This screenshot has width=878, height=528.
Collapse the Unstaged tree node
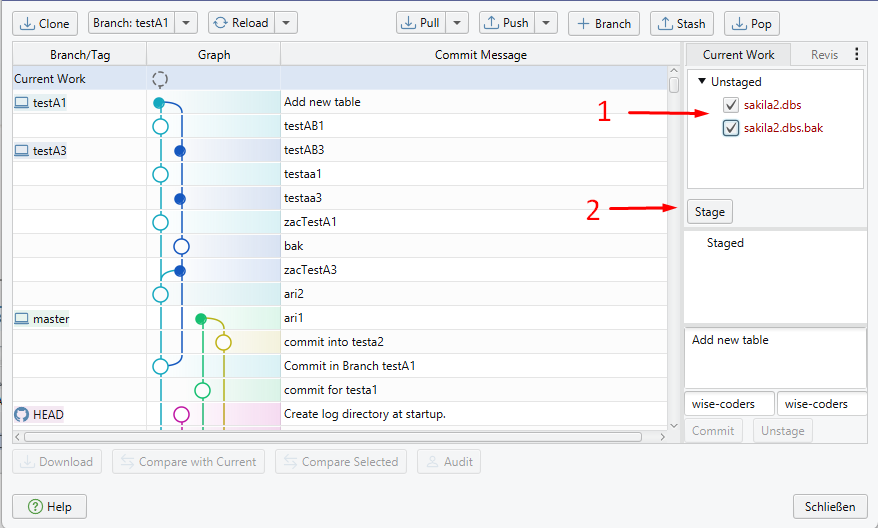point(702,81)
